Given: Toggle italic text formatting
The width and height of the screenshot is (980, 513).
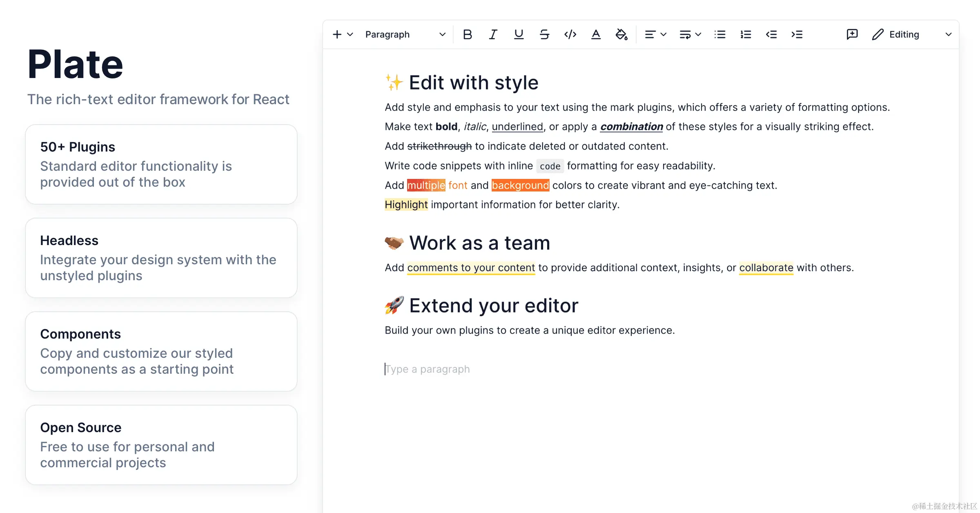Looking at the screenshot, I should (x=493, y=35).
